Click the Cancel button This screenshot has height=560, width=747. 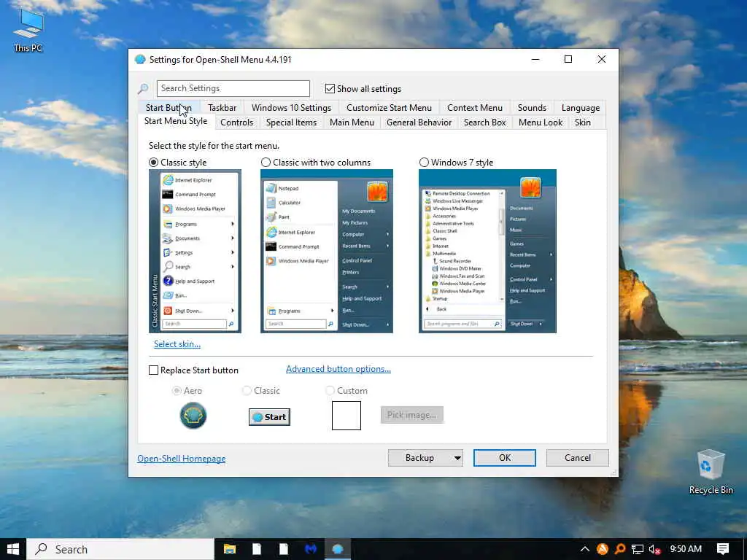578,458
